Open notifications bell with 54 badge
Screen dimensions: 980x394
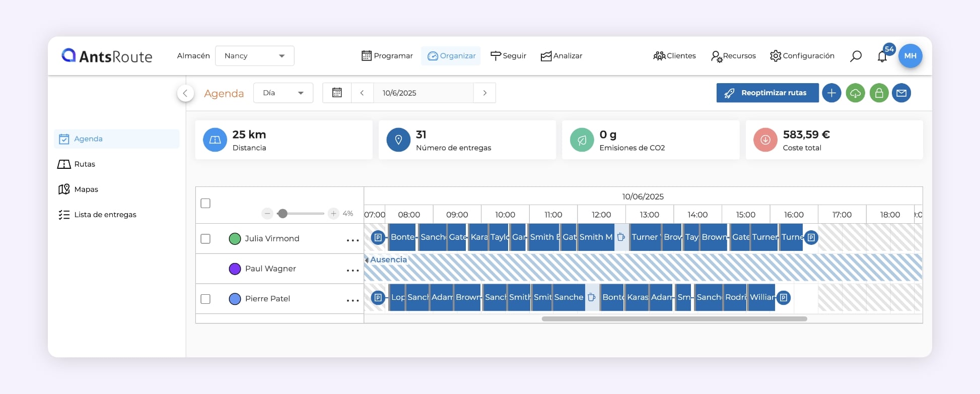point(882,56)
